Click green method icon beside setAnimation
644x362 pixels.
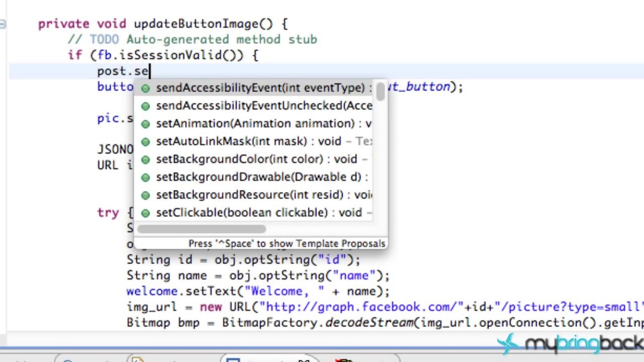(x=145, y=124)
